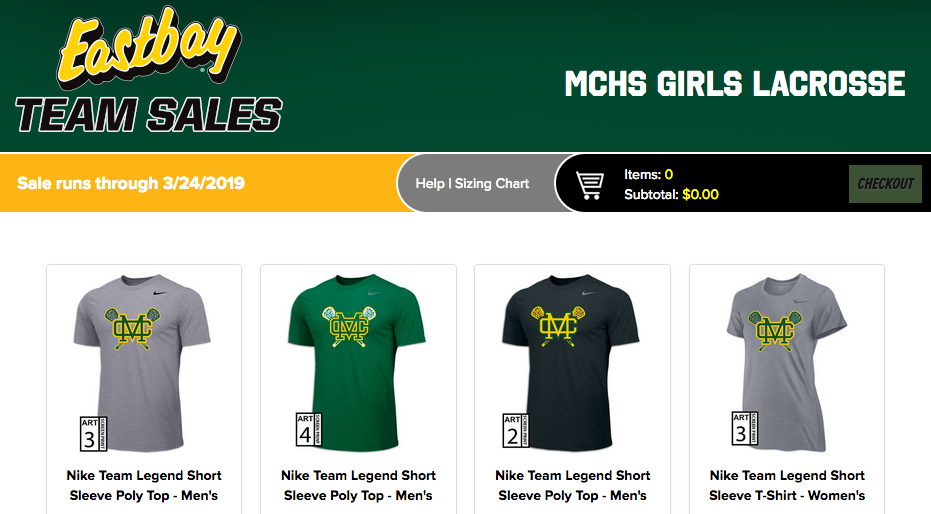This screenshot has height=514, width=931.
Task: Click the MC lacrosse crest on black shirt
Action: (558, 325)
